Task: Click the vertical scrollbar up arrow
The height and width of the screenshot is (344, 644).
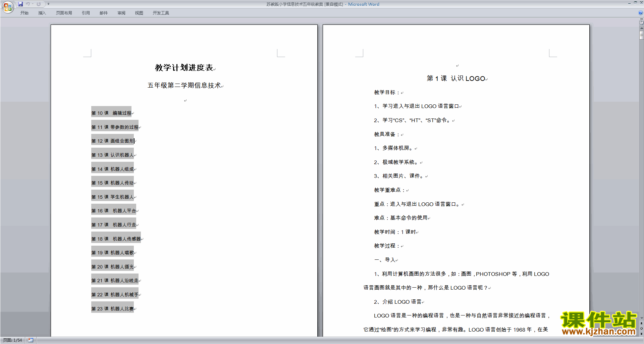Action: point(642,28)
